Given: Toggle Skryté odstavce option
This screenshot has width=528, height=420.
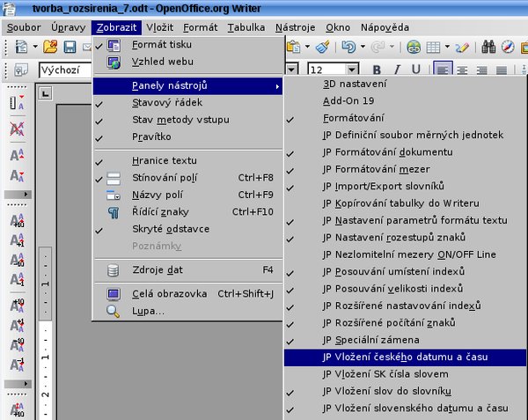Looking at the screenshot, I should [188, 229].
